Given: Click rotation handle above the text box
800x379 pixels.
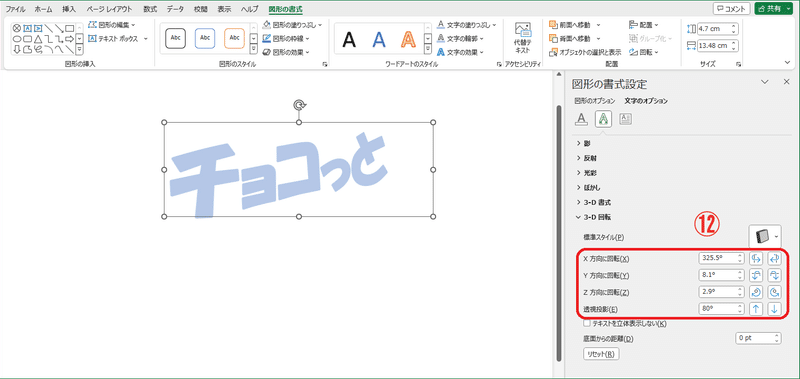Looking at the screenshot, I should click(x=299, y=105).
